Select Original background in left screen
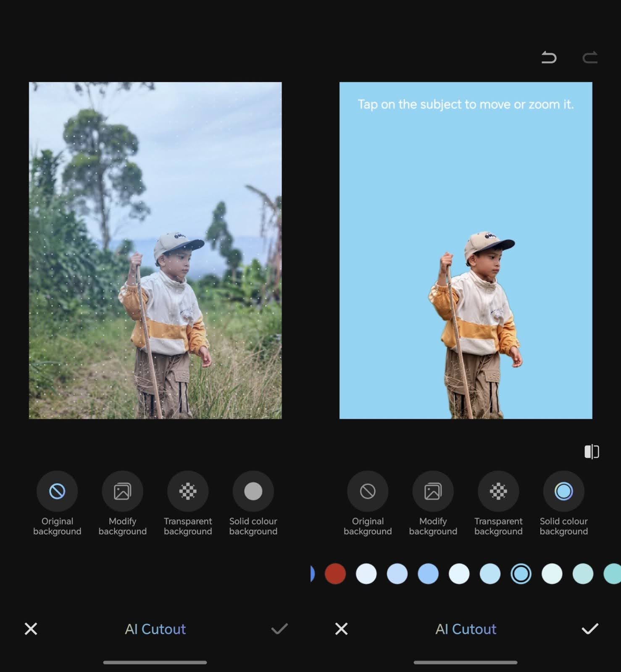This screenshot has width=621, height=672. [x=57, y=503]
